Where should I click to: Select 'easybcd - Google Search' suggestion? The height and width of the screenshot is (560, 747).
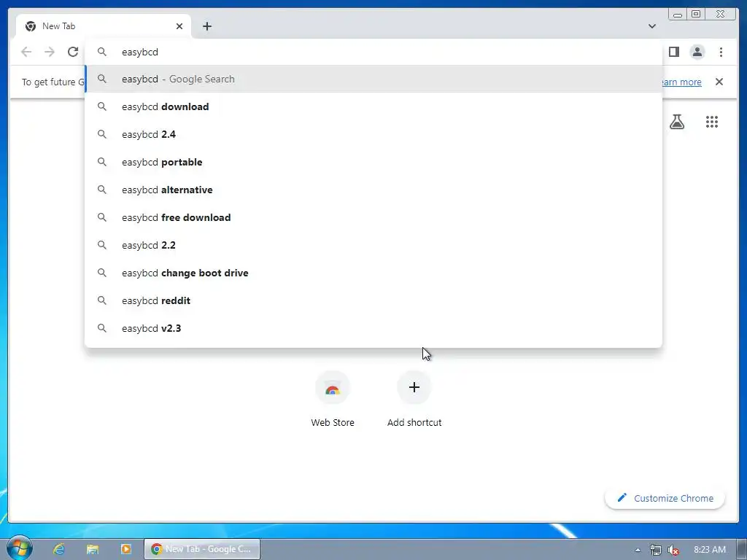click(373, 79)
